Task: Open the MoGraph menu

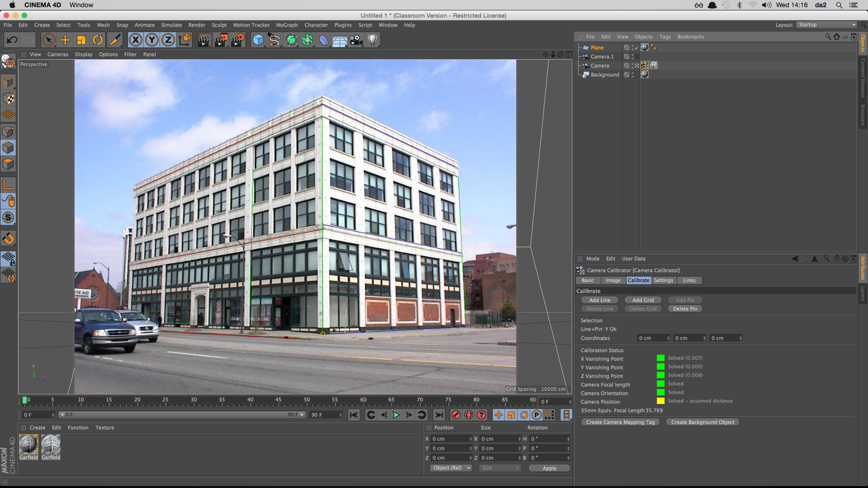Action: point(287,25)
